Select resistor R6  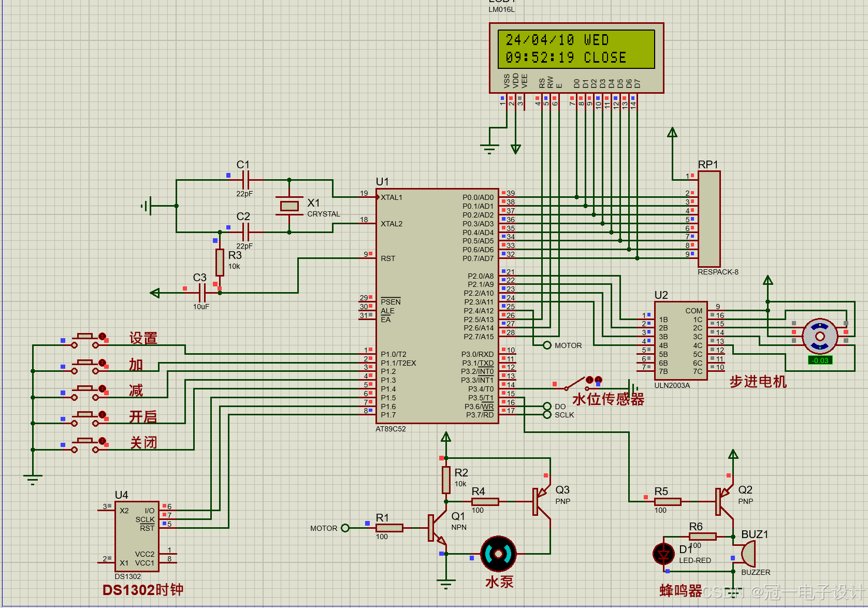point(703,536)
